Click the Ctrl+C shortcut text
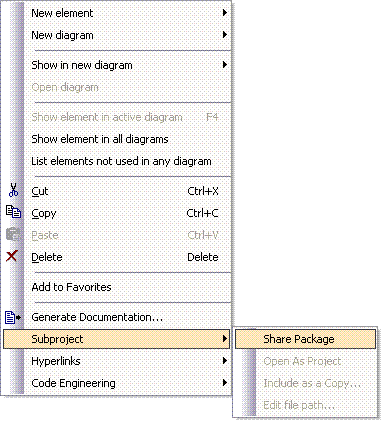Viewport: 385px width, 421px height. coord(202,213)
